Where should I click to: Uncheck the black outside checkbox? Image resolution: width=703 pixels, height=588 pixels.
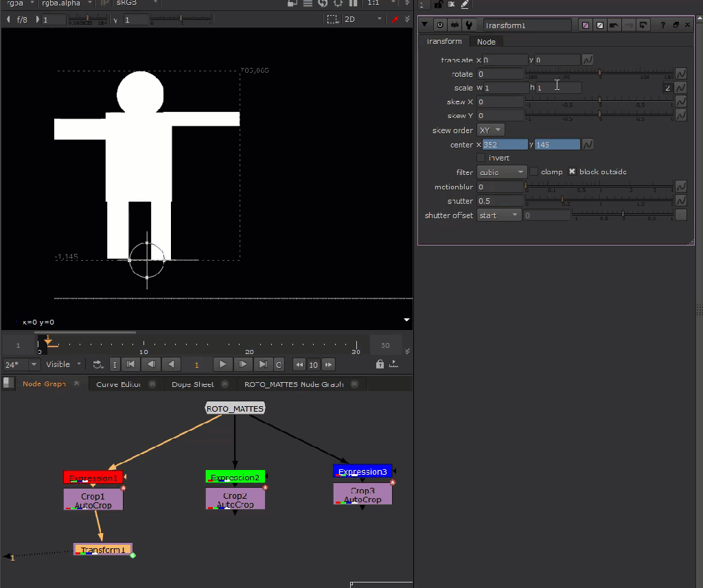click(572, 172)
